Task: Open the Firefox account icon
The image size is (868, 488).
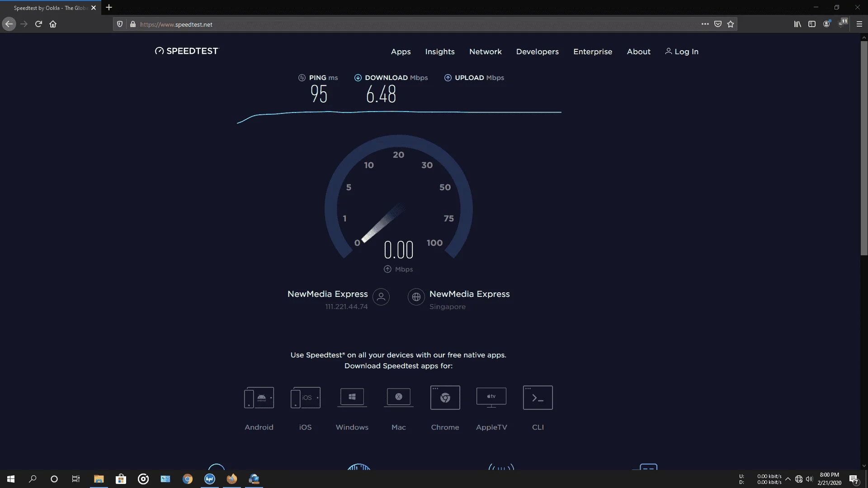Action: point(826,24)
